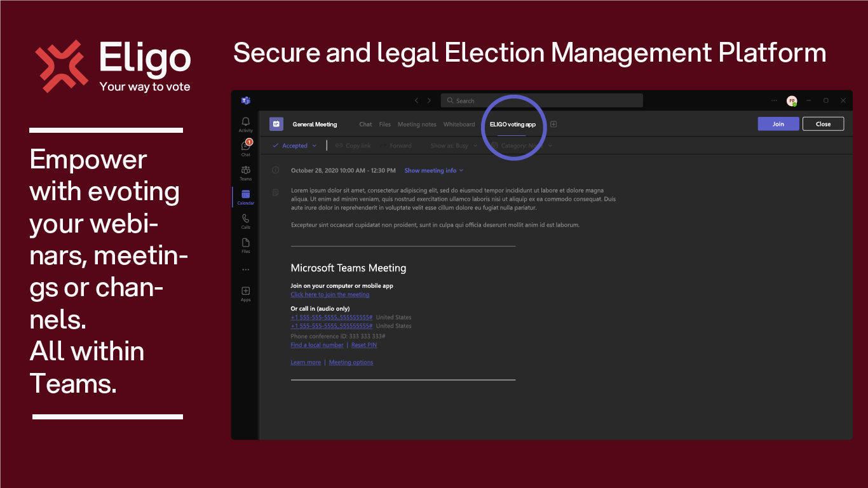Go forward with the right arrow
This screenshot has width=868, height=488.
pos(429,100)
